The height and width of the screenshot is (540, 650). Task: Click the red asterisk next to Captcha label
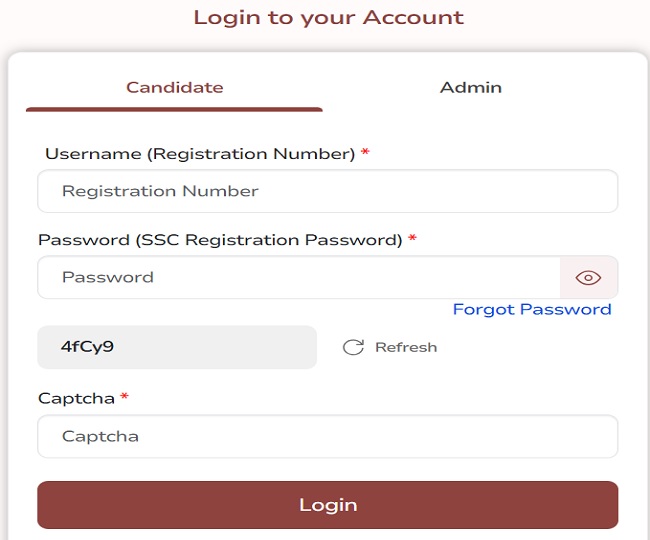pyautogui.click(x=125, y=398)
